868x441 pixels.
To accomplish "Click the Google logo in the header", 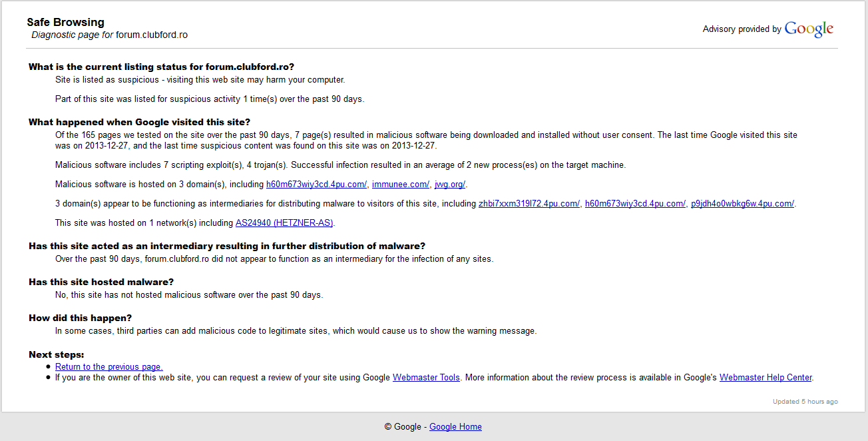I will click(x=809, y=29).
